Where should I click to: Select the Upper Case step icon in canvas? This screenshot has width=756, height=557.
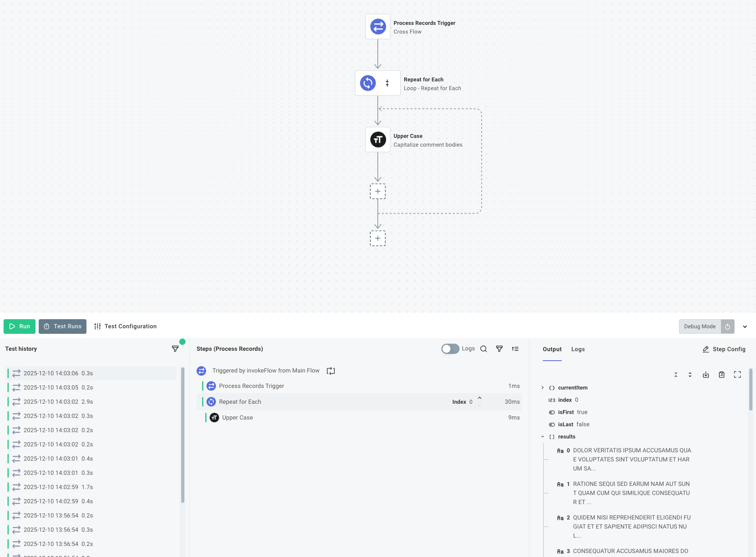pos(377,139)
